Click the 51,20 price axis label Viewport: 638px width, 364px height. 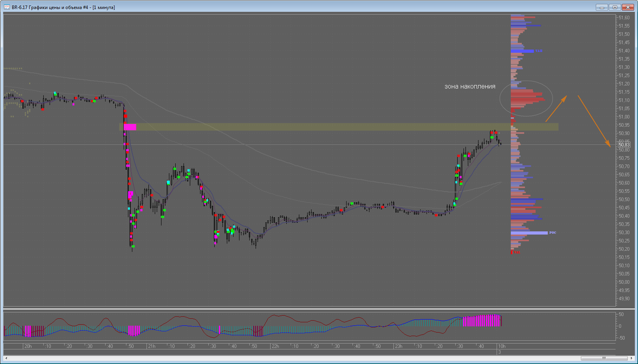[x=624, y=84]
